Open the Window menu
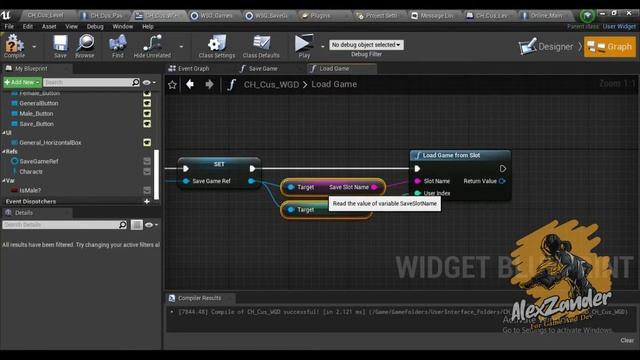The width and height of the screenshot is (640, 360). pos(122,27)
